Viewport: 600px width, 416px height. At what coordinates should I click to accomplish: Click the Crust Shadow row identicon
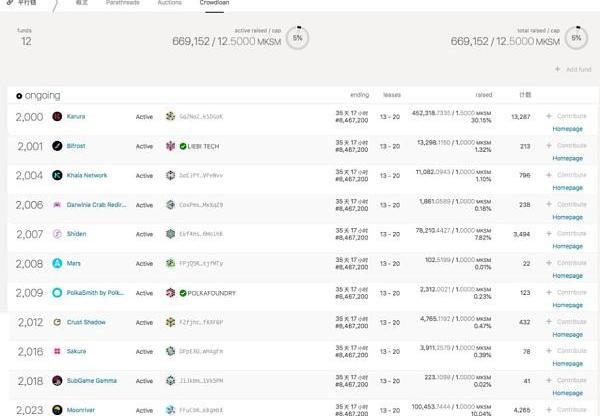click(x=170, y=322)
